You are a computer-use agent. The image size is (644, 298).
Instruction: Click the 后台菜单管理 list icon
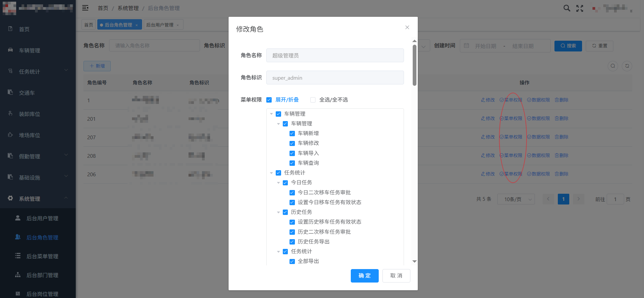click(18, 256)
